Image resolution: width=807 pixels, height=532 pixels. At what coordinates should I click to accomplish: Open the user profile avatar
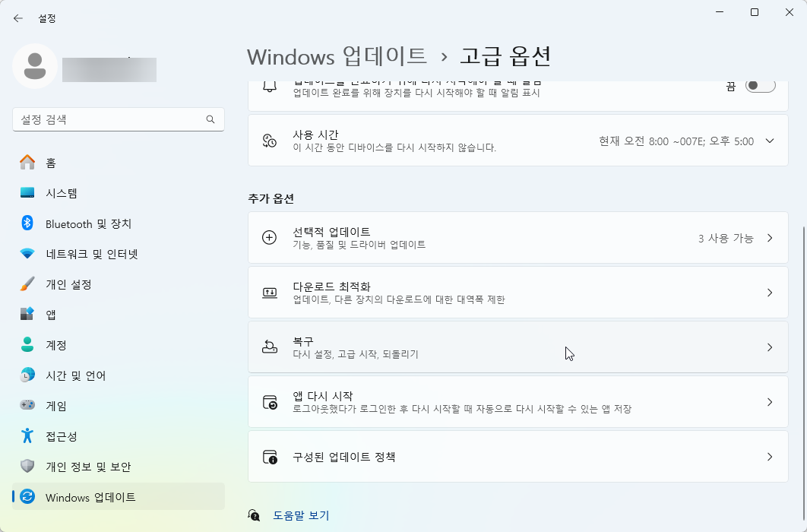click(x=35, y=66)
